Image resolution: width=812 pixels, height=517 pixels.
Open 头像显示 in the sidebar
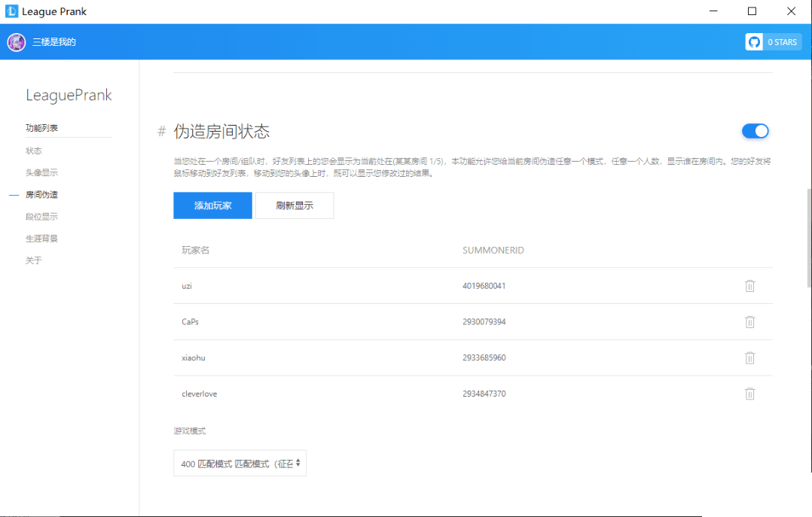click(42, 172)
